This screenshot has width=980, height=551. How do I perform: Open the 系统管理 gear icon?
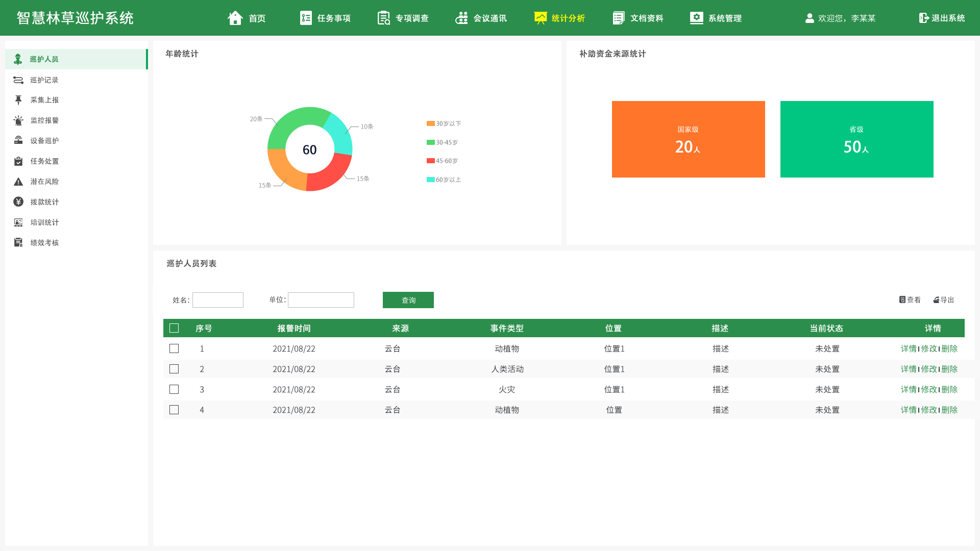click(696, 18)
